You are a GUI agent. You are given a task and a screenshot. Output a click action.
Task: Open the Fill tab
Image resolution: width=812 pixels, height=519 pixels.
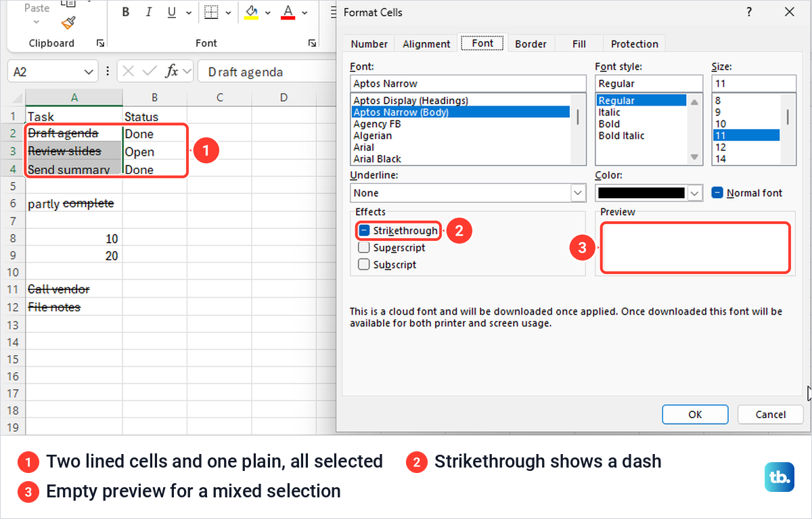[x=579, y=44]
